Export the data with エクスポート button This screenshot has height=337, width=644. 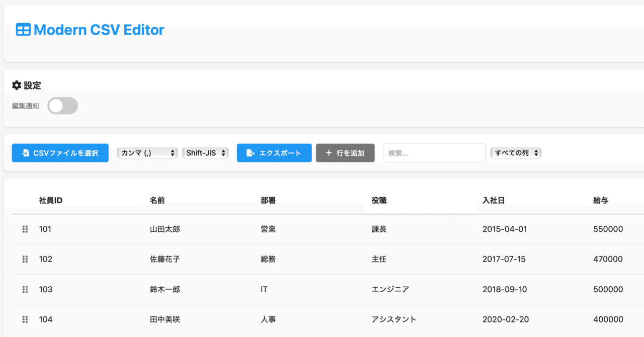(x=274, y=153)
